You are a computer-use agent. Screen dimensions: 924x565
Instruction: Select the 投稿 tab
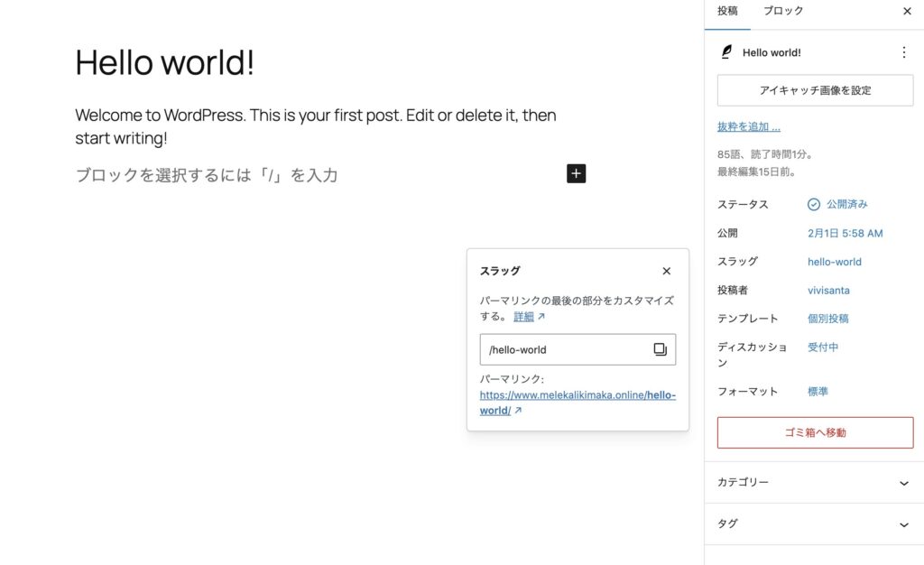(727, 12)
